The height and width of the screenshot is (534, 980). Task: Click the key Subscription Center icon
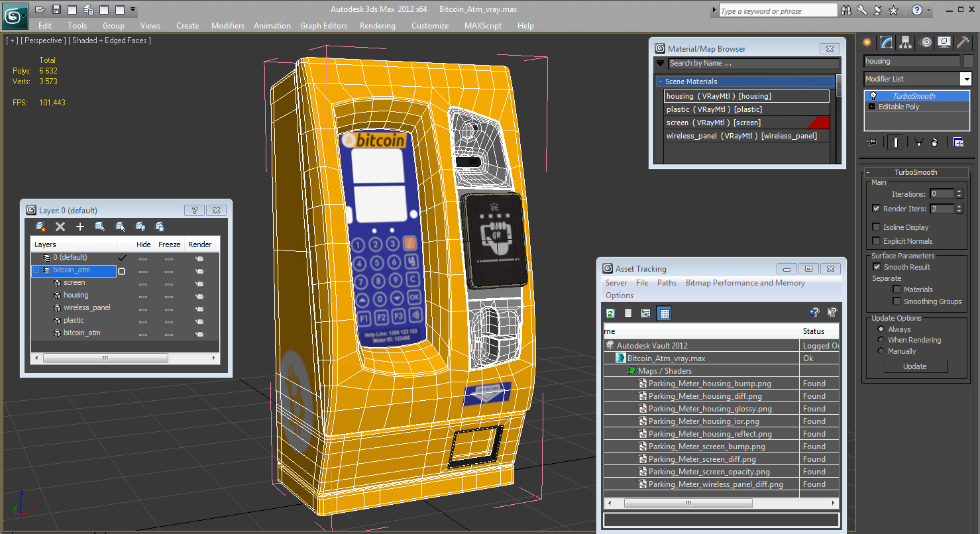[862, 11]
